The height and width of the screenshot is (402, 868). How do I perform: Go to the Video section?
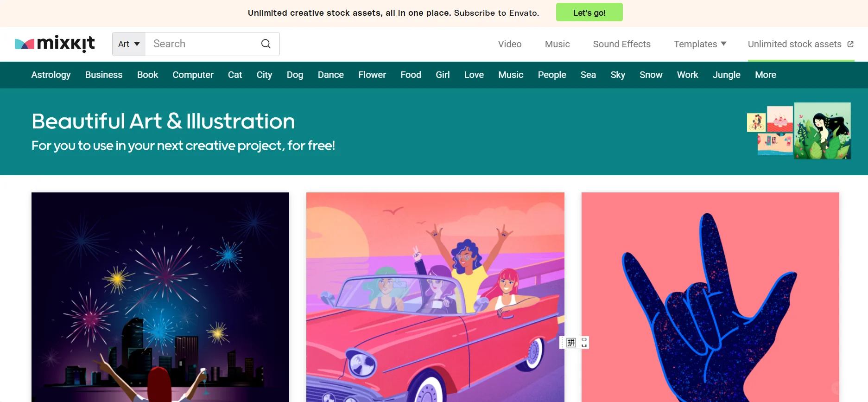pos(510,44)
